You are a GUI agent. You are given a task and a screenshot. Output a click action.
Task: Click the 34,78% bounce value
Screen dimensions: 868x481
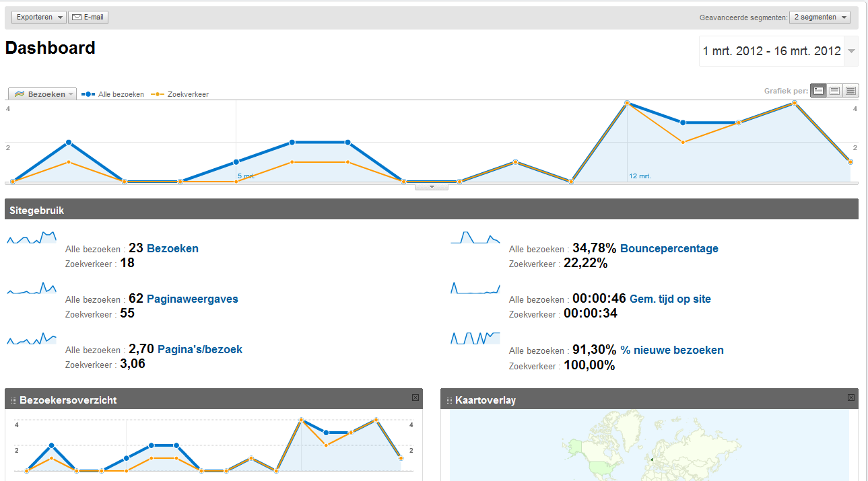click(595, 248)
